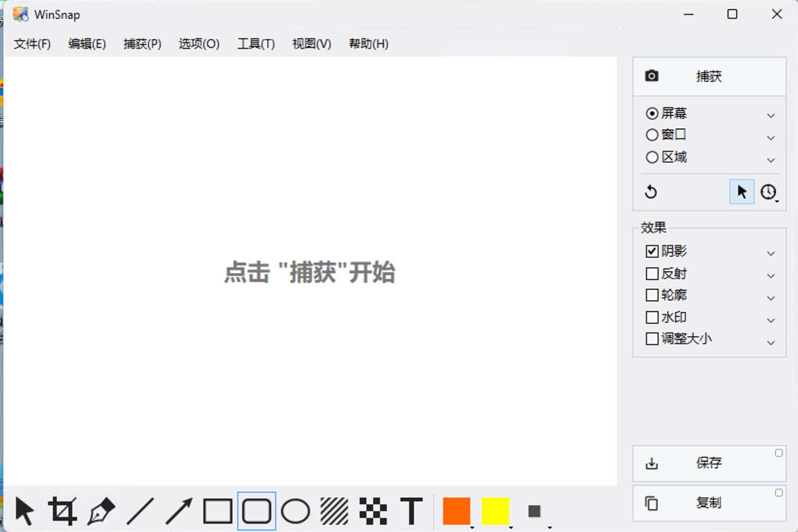Select the arrow annotation tool

(179, 510)
